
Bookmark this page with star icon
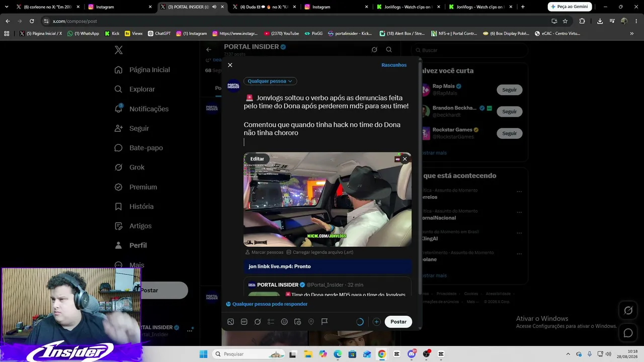pos(565,21)
